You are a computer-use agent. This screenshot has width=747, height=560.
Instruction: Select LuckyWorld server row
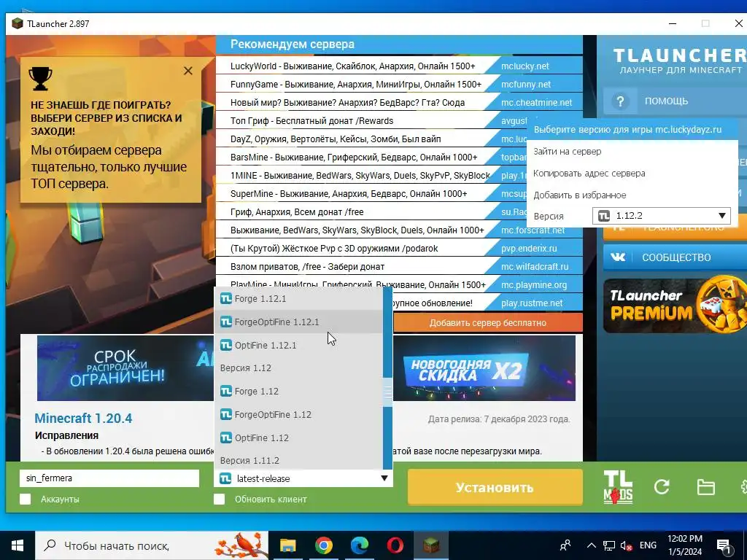click(399, 66)
